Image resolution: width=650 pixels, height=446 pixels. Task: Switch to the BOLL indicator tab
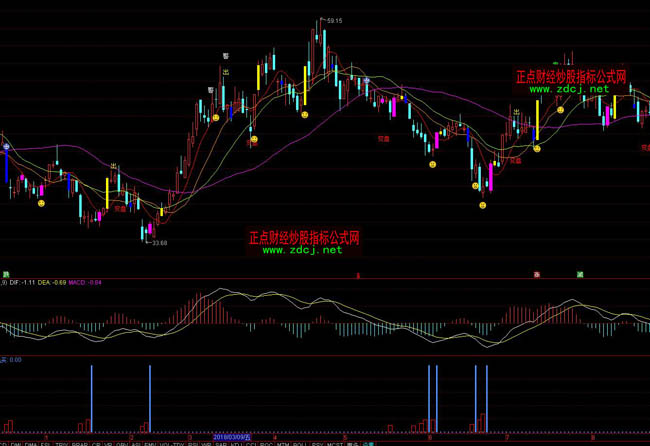click(297, 442)
